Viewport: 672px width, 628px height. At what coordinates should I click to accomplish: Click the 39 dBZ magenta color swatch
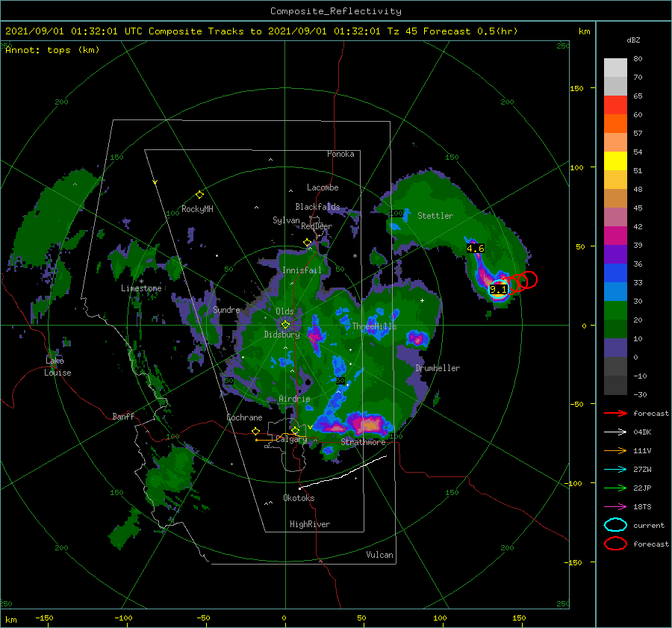tap(615, 235)
